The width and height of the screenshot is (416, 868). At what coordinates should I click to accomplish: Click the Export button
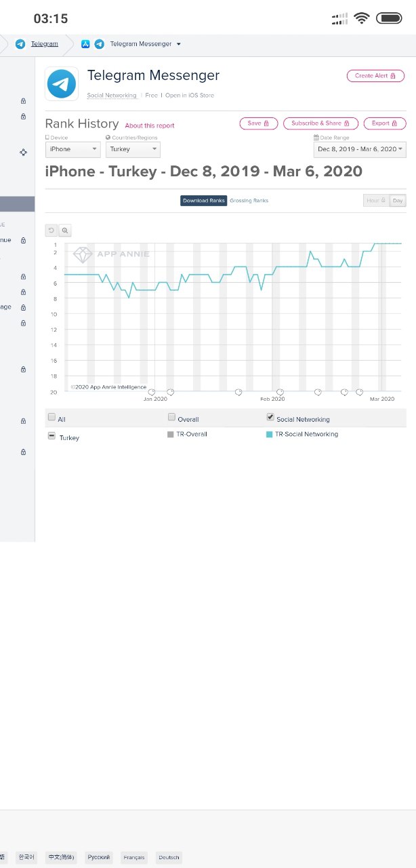coord(385,123)
